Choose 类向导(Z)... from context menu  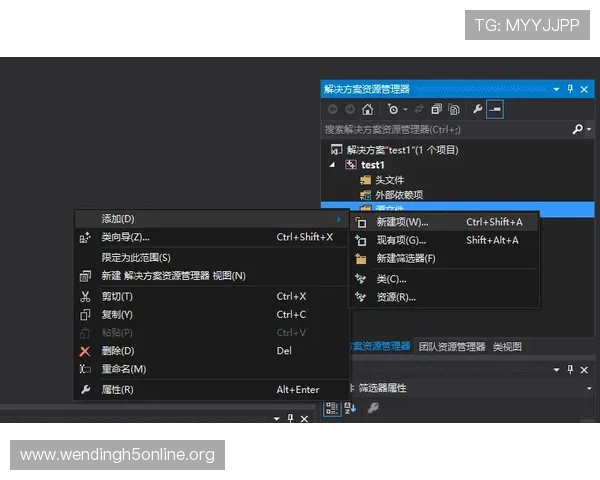[211, 237]
